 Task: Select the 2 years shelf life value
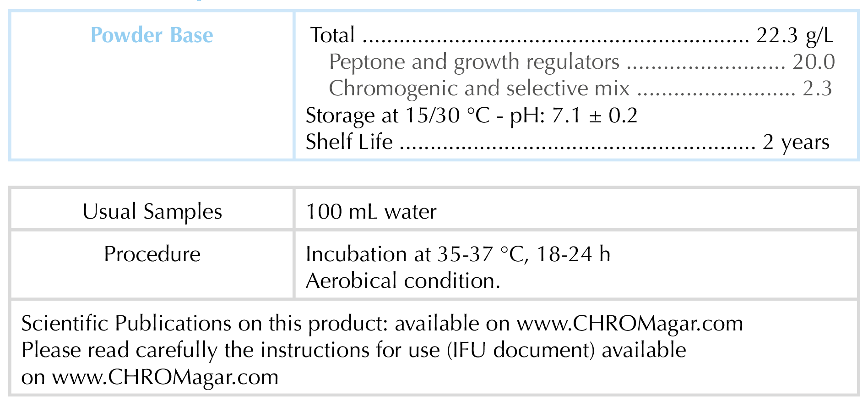[x=796, y=142]
